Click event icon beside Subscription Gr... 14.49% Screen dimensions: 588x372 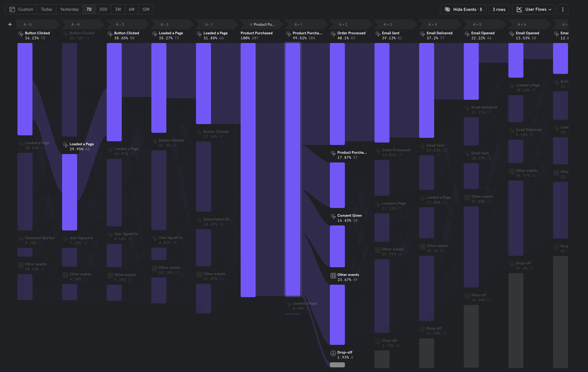[199, 220]
